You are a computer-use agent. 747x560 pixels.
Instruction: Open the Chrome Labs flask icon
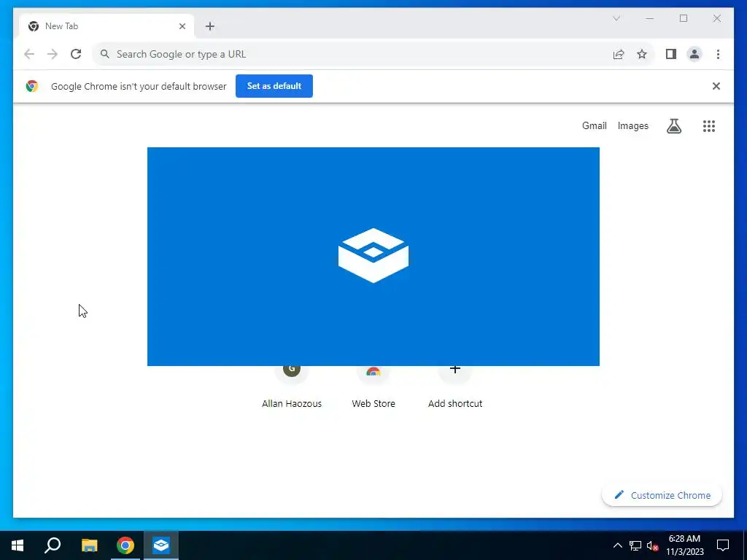point(673,126)
